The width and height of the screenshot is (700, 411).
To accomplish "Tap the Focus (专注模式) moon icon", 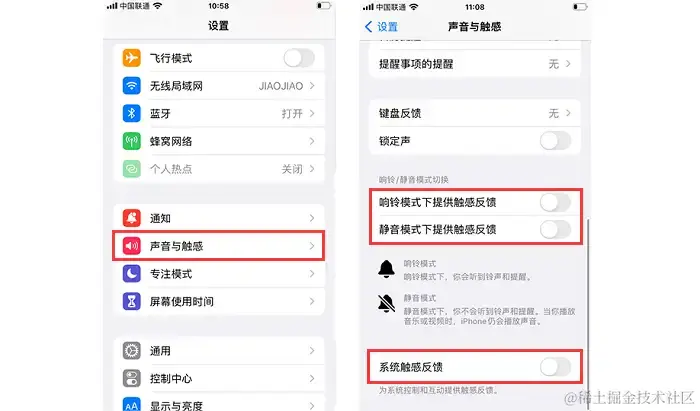I will 131,274.
